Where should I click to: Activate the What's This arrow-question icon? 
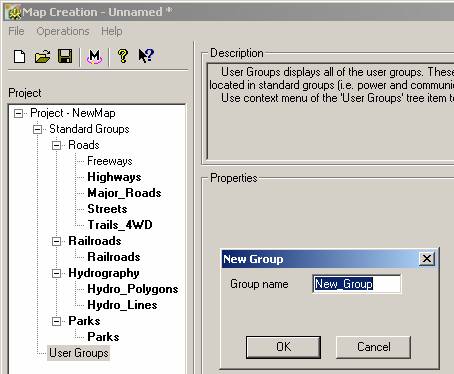pos(146,56)
